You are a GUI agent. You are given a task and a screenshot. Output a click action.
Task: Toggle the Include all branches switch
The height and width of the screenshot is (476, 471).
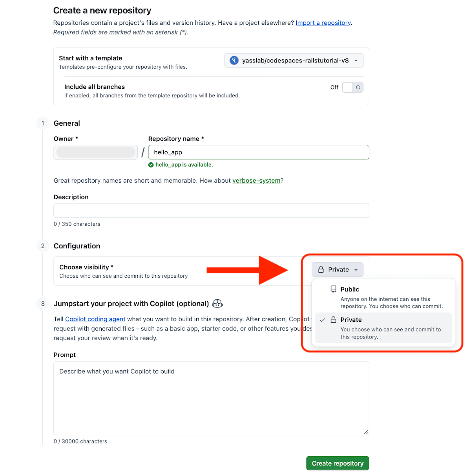click(352, 87)
